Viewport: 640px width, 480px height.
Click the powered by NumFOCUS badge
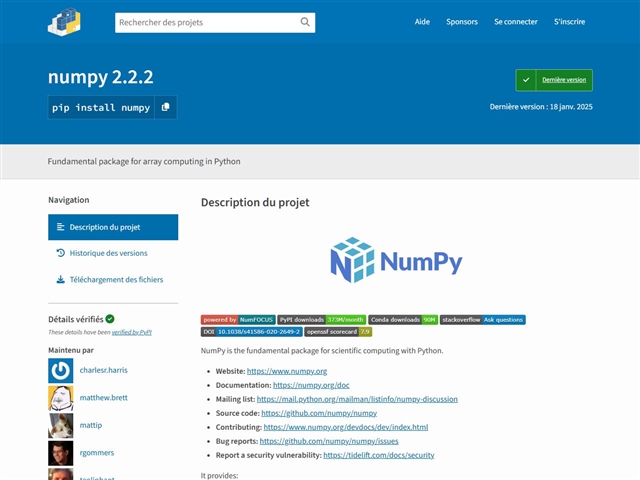(238, 320)
